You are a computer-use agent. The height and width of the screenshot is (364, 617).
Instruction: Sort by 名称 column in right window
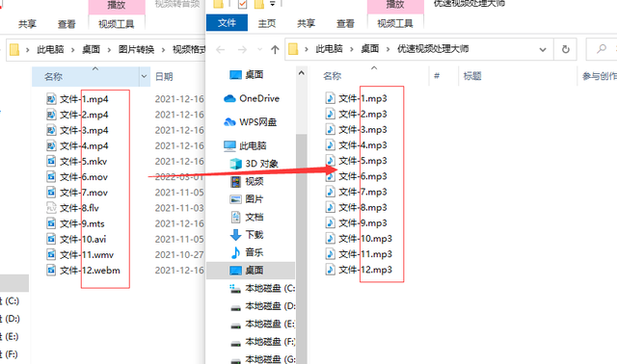[332, 76]
